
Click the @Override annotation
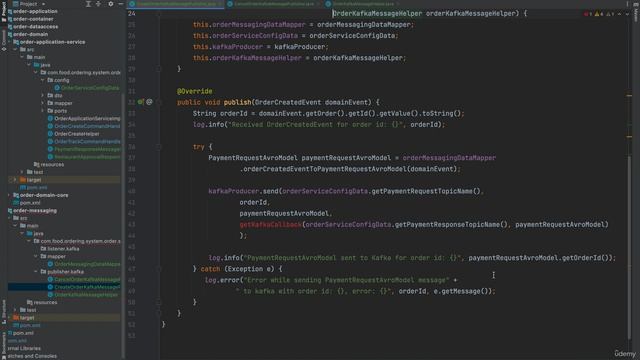pyautogui.click(x=195, y=91)
